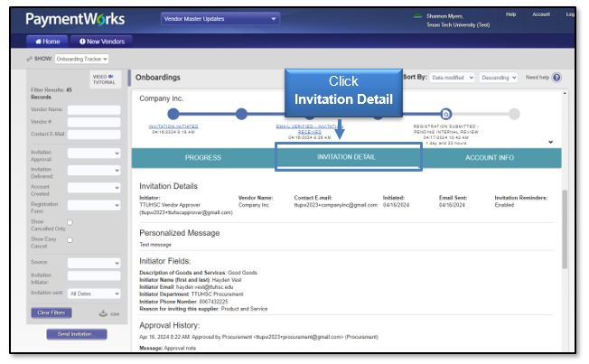
Task: Click into the Vendor # filter field
Action: [94, 122]
